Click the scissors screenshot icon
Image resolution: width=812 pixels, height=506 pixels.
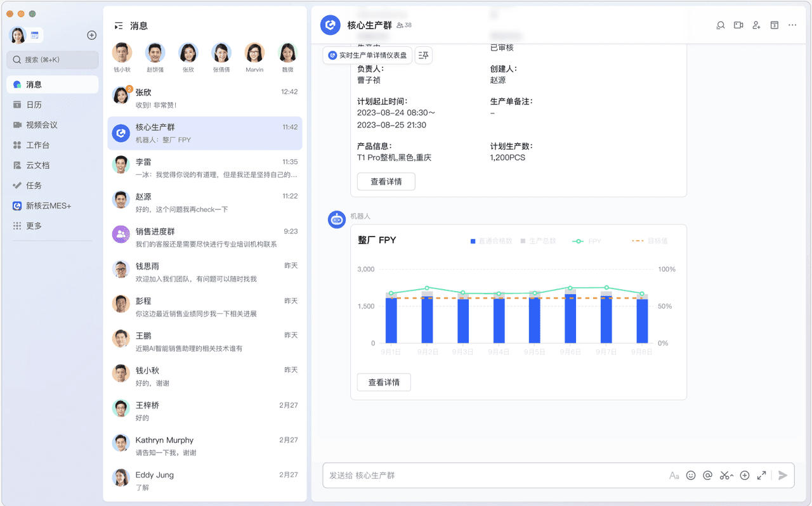click(726, 476)
